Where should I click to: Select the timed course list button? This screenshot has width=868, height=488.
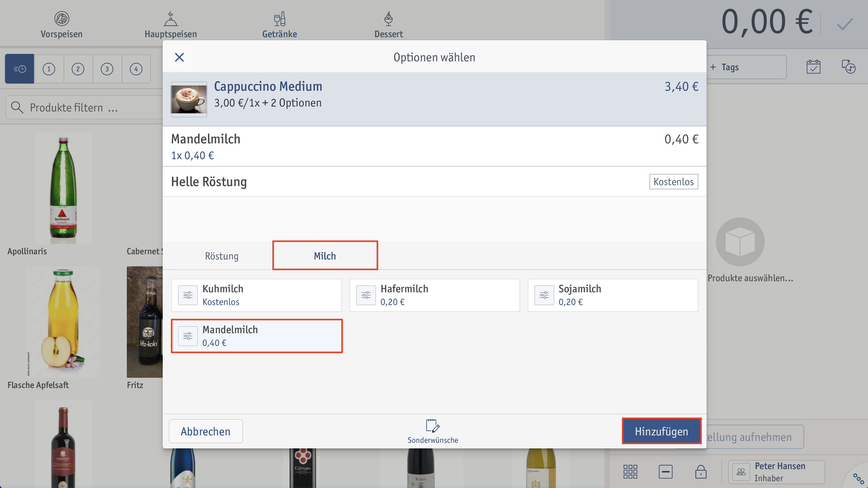pyautogui.click(x=19, y=69)
